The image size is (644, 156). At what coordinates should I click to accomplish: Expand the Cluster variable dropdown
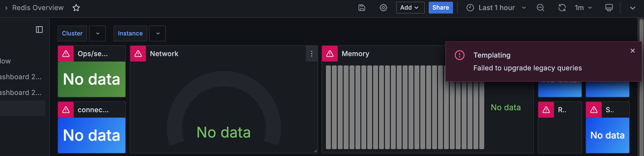[98, 33]
